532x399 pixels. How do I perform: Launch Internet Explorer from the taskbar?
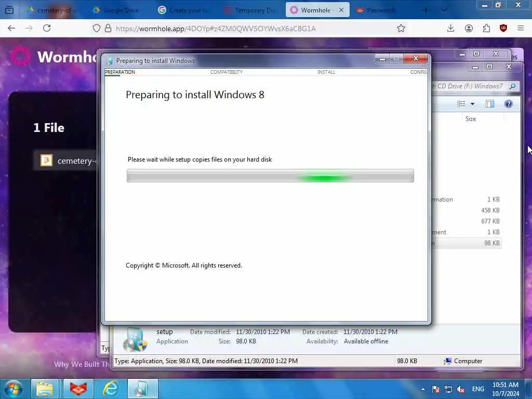point(110,389)
